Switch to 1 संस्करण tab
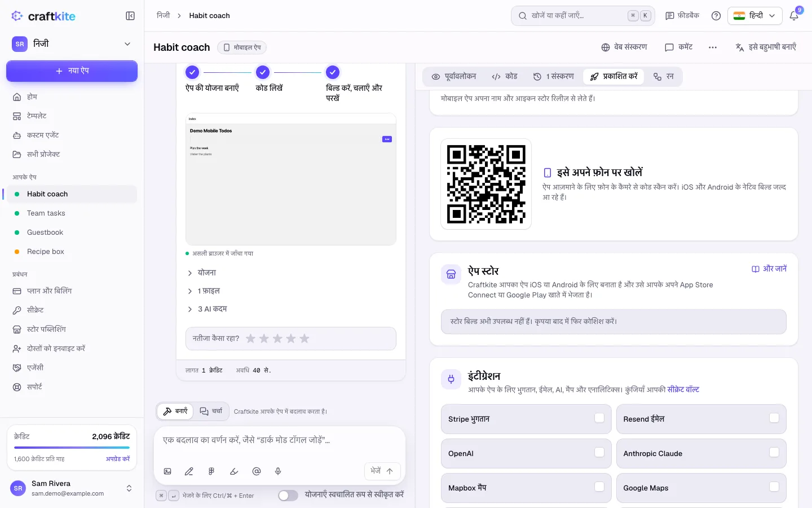This screenshot has width=812, height=508. click(x=554, y=77)
